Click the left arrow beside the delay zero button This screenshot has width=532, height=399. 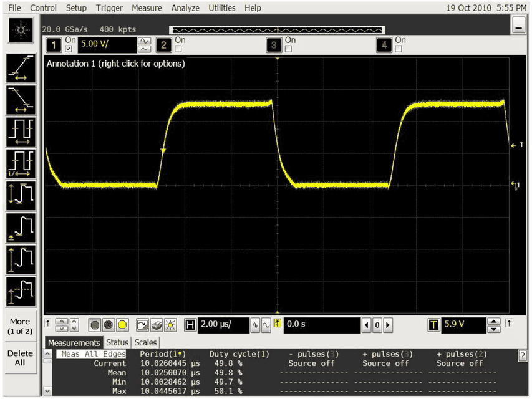click(367, 325)
